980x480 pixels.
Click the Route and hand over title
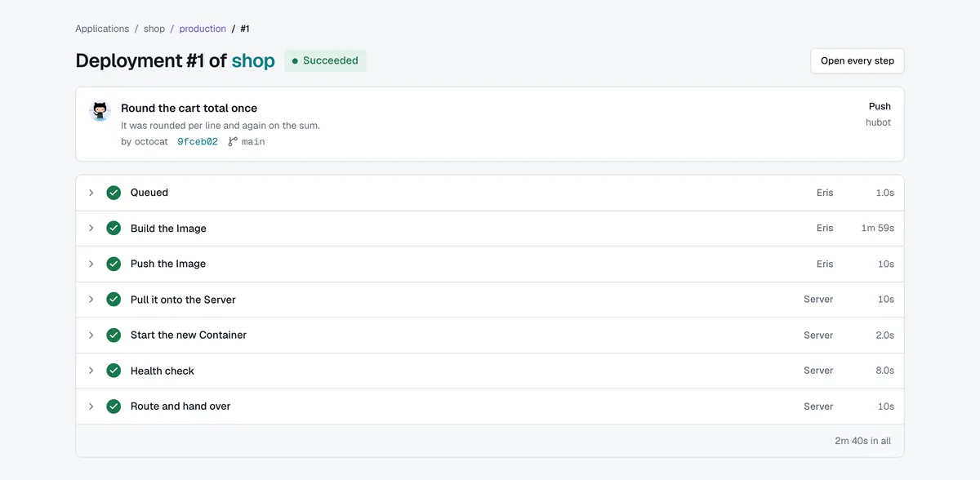click(x=180, y=406)
